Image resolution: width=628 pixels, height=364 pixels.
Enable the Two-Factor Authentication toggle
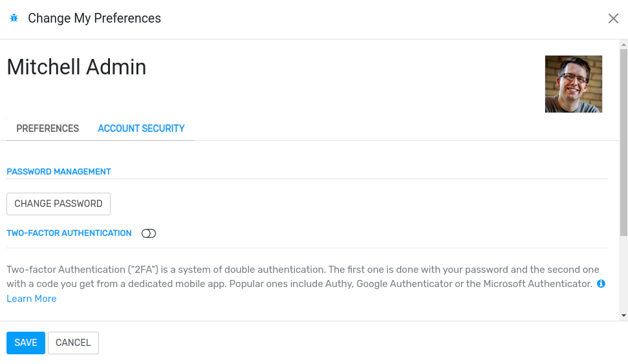(149, 233)
